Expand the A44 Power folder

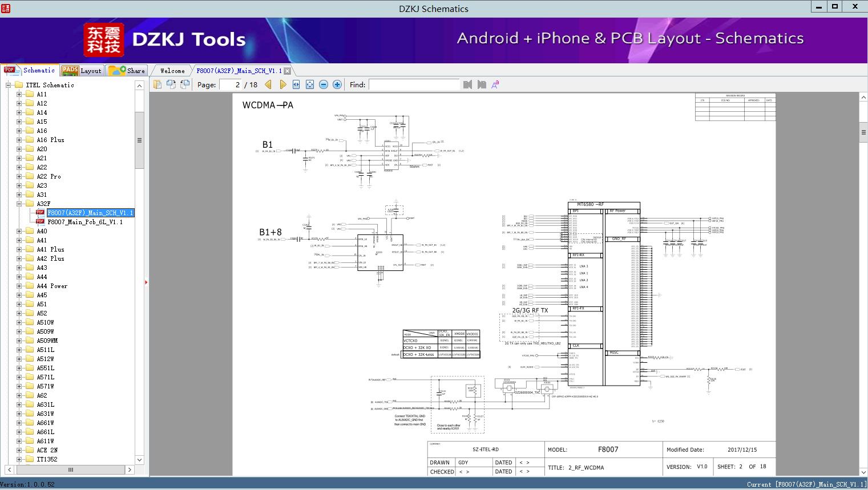19,286
